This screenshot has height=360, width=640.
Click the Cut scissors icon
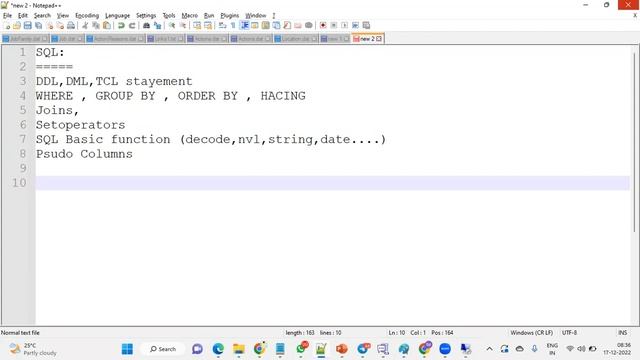[85, 26]
